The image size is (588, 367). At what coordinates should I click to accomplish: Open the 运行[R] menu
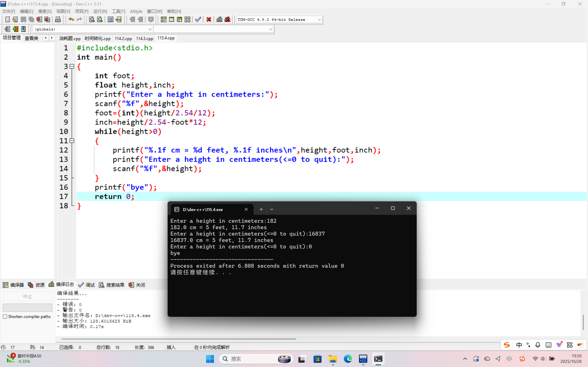pos(100,11)
